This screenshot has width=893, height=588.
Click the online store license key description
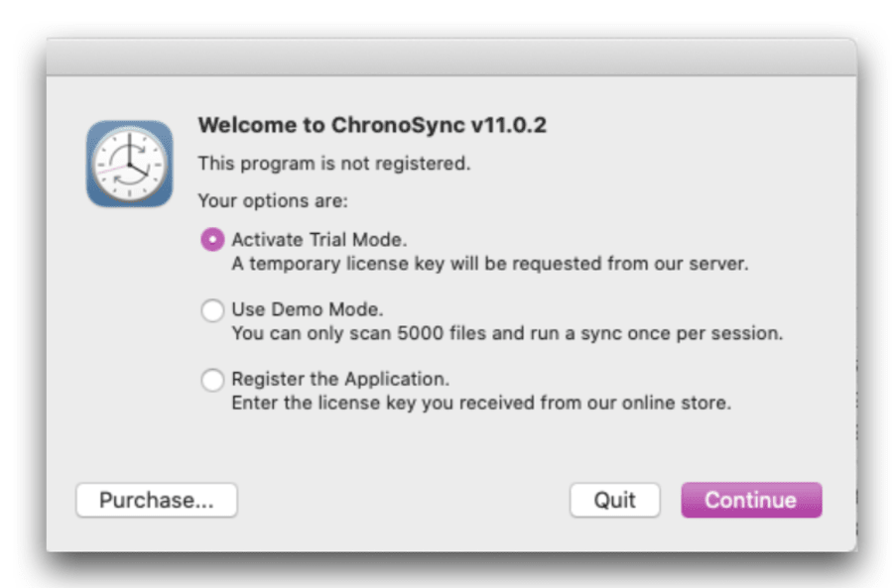pos(481,404)
